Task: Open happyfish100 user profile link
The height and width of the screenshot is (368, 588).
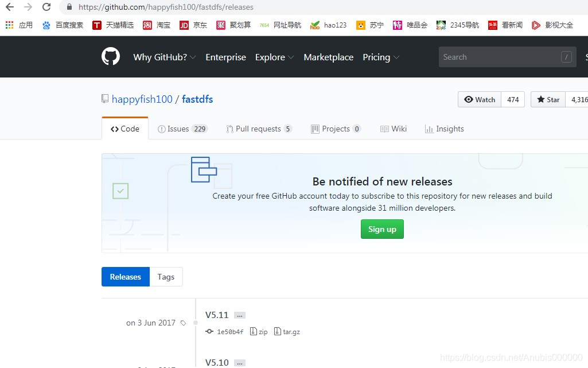Action: pyautogui.click(x=142, y=99)
